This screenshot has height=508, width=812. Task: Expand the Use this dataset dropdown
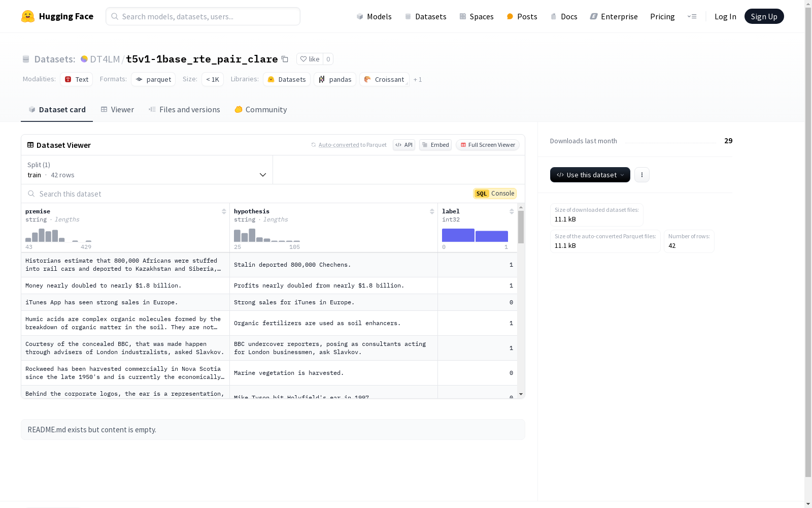click(x=590, y=175)
